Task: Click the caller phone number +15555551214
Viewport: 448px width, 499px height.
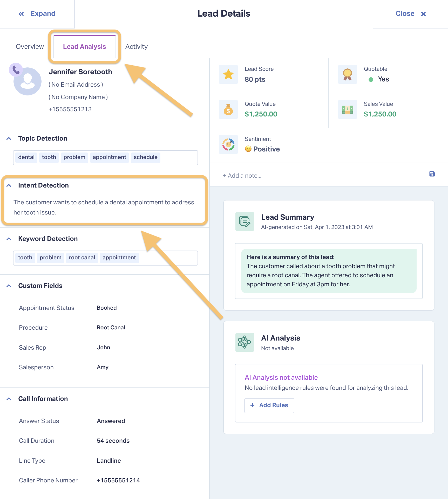Action: tap(118, 480)
